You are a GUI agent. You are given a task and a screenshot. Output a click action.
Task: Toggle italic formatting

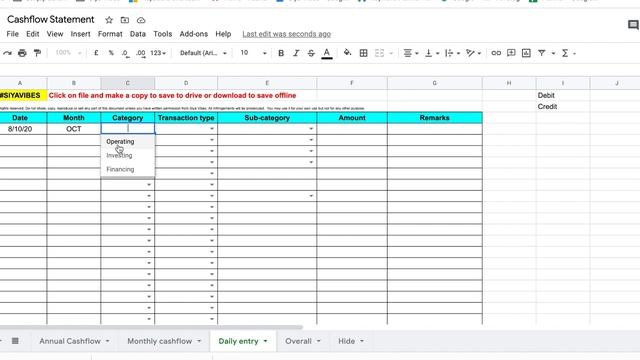pyautogui.click(x=296, y=53)
